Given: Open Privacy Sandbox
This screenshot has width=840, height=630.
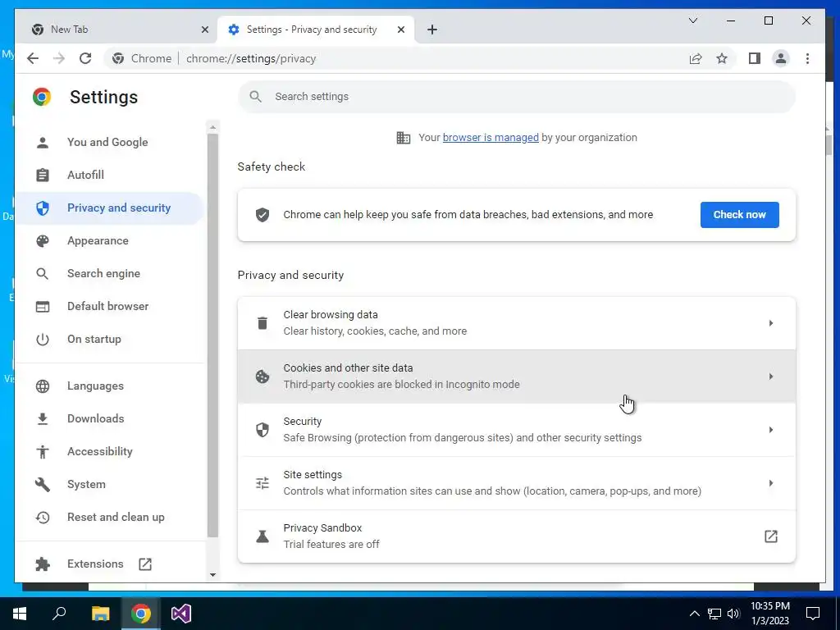Looking at the screenshot, I should click(x=517, y=536).
